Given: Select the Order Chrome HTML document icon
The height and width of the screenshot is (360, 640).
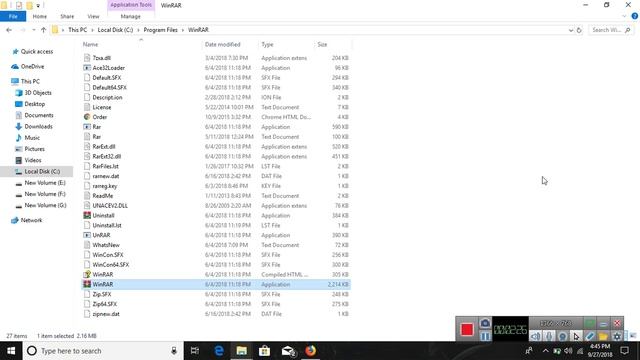Looking at the screenshot, I should [x=87, y=117].
